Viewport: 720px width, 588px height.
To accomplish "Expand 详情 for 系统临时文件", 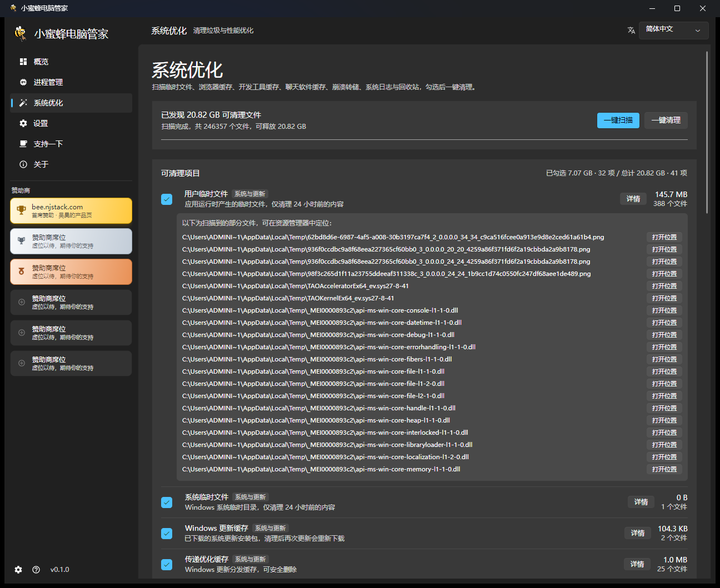I will pos(641,502).
